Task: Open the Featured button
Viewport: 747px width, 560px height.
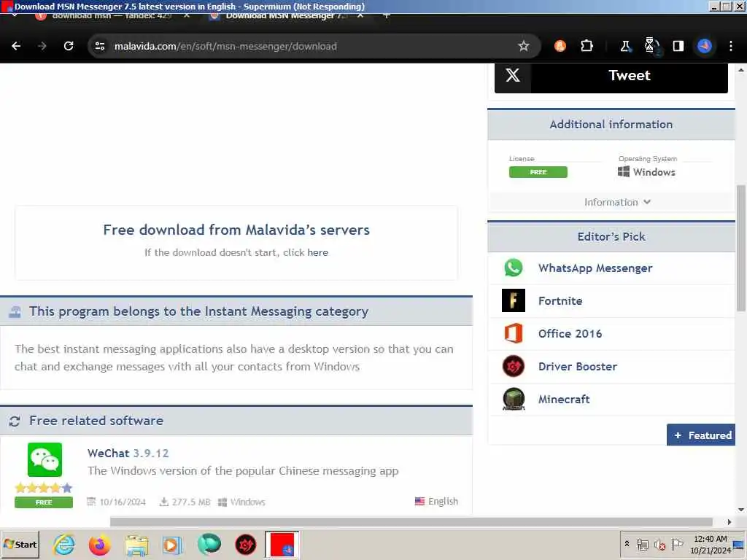Action: pos(701,435)
